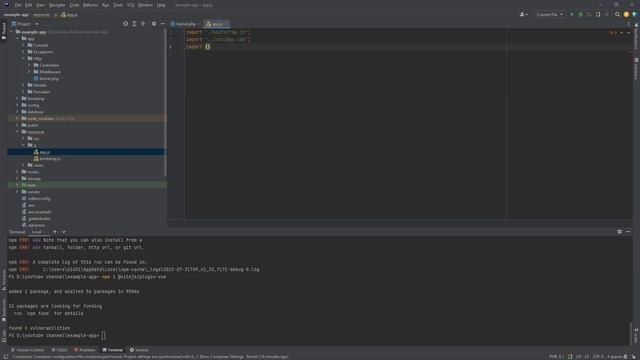Viewport: 640px width, 360px height.
Task: Select the public folder
Action: [33, 125]
